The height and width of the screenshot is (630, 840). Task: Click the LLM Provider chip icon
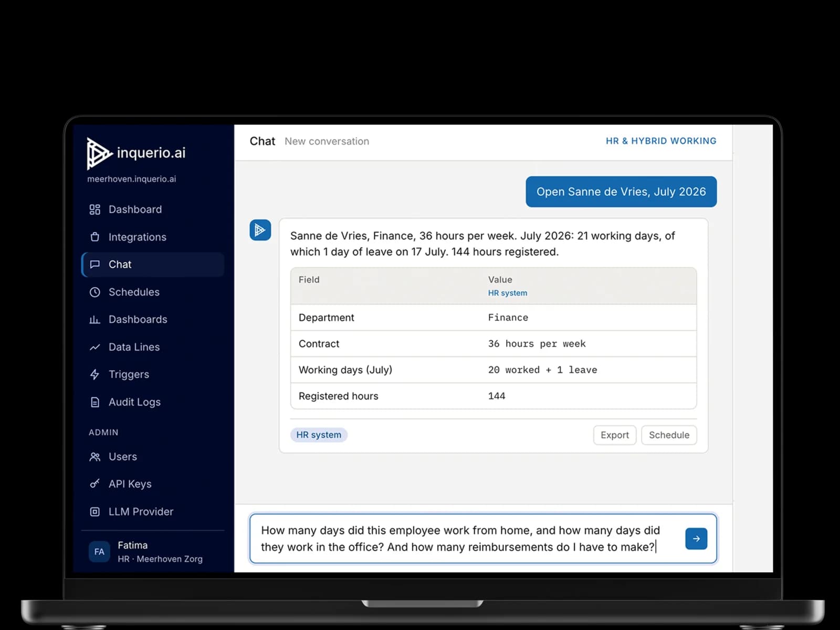(x=95, y=511)
